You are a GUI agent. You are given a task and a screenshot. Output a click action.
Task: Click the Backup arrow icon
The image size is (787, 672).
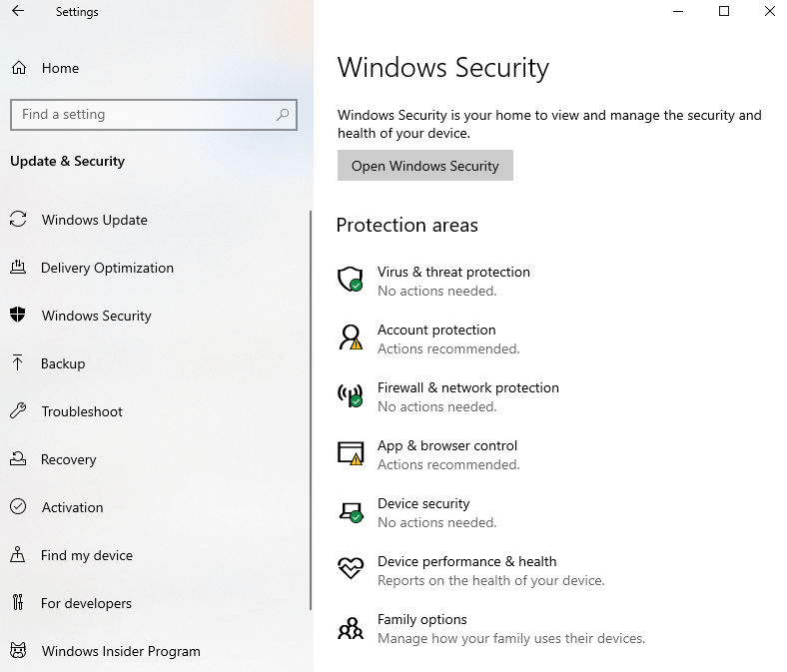pyautogui.click(x=18, y=362)
